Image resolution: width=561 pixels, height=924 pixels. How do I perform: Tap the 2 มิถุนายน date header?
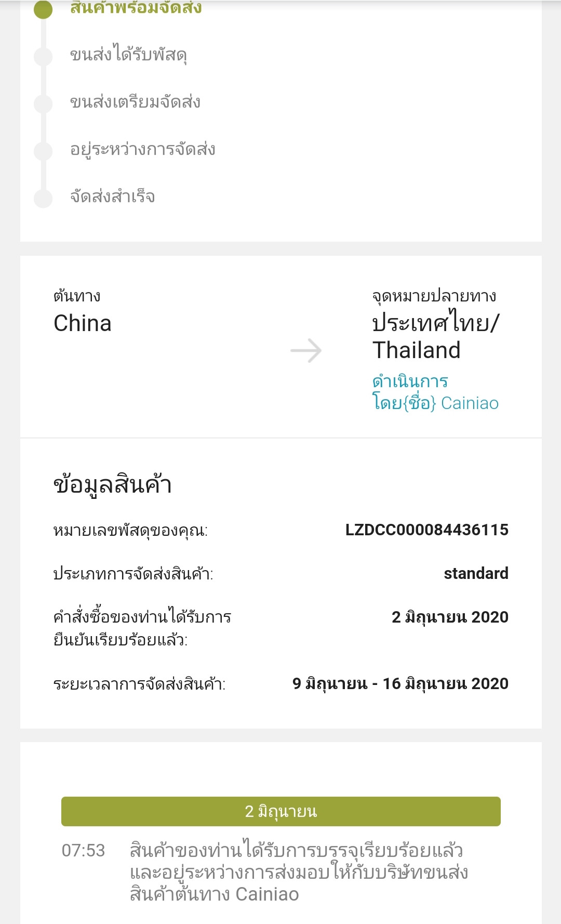280,811
